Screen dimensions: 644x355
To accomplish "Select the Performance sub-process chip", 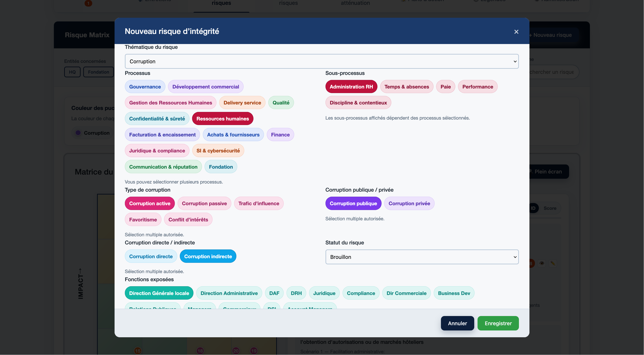I will click(478, 87).
